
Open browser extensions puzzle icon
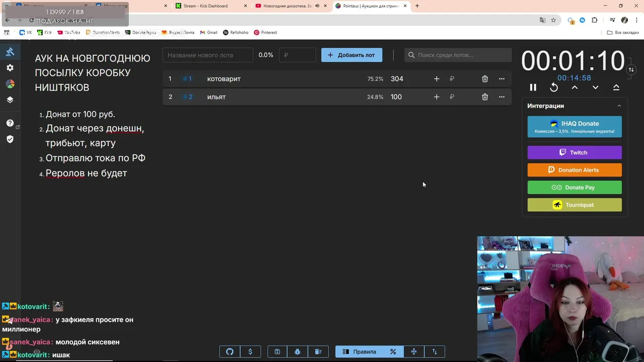(x=595, y=20)
